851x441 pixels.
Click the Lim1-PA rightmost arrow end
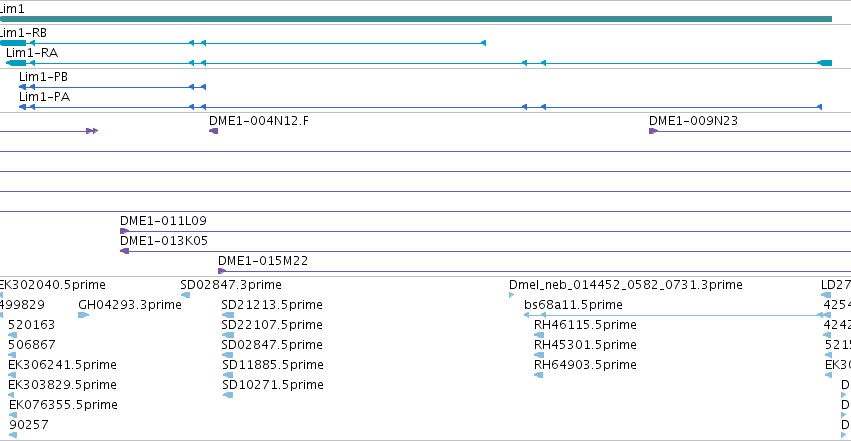820,107
